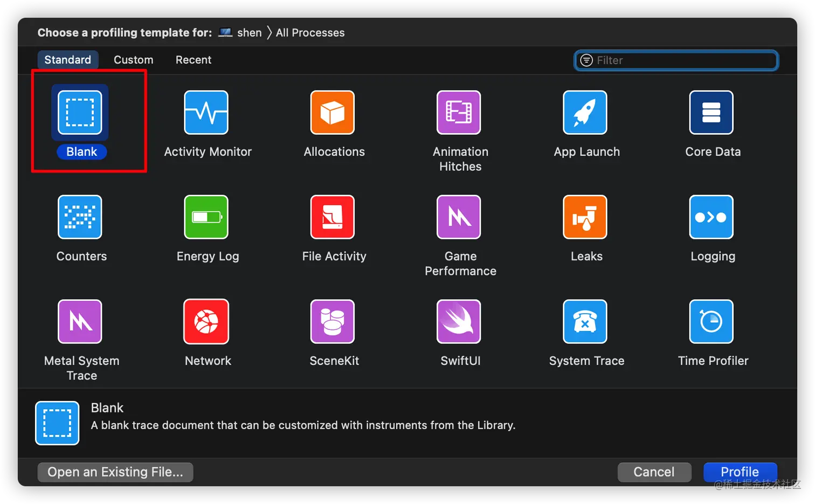Focus the Filter search field
The width and height of the screenshot is (815, 504).
point(676,60)
